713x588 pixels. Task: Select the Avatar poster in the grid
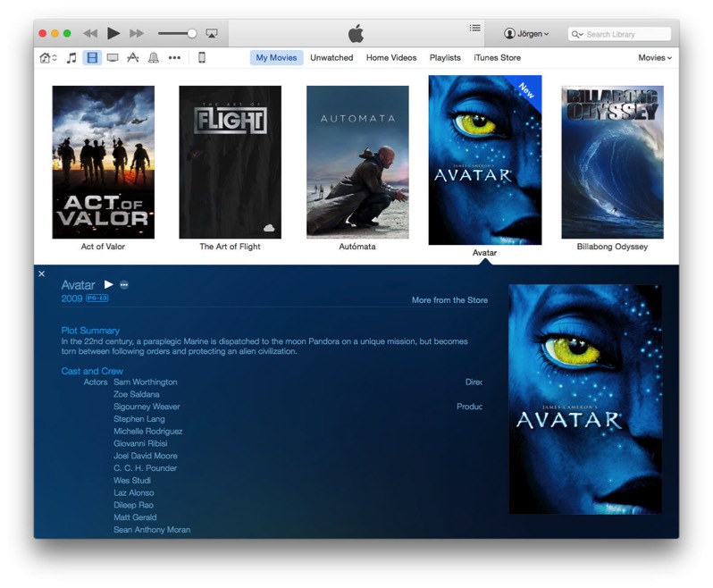click(485, 160)
